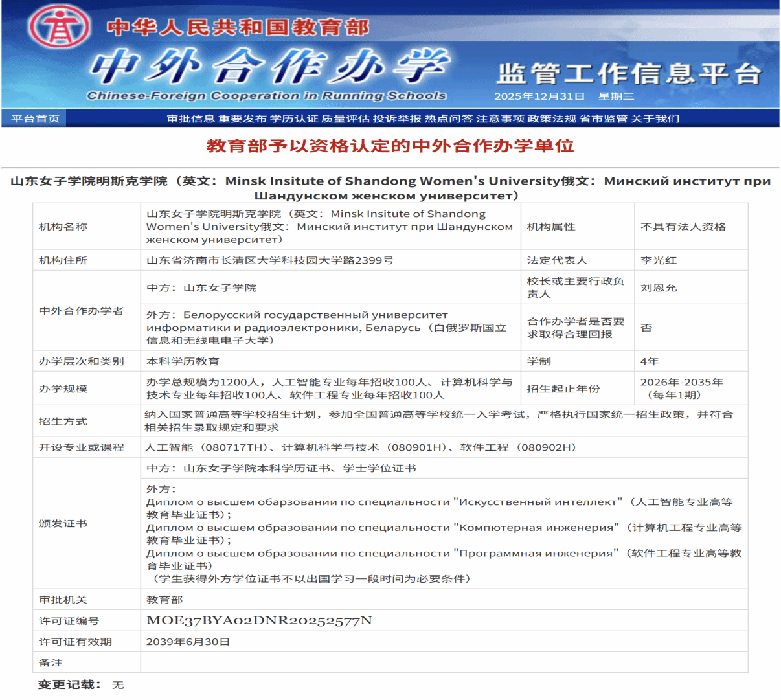Navigate to 政策法规

tap(552, 119)
